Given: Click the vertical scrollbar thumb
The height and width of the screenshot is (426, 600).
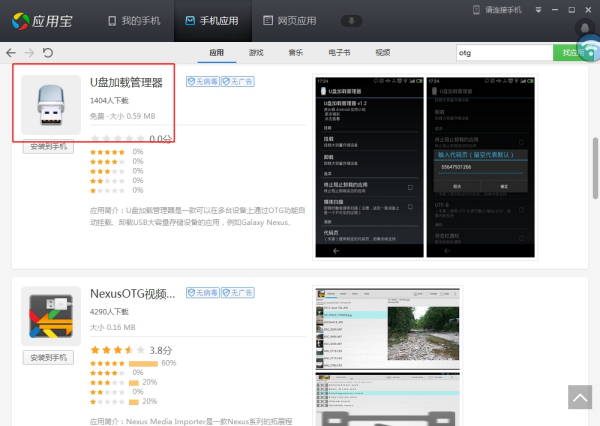Looking at the screenshot, I should (595, 168).
